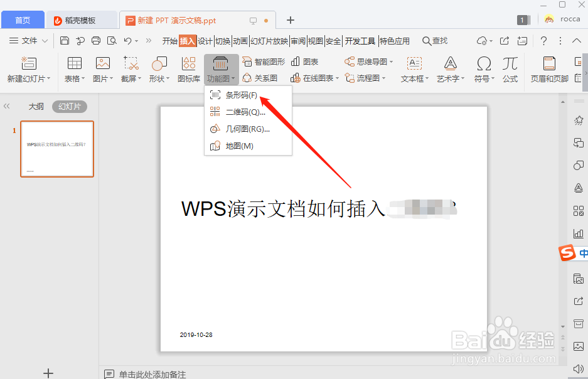The height and width of the screenshot is (379, 588).
Task: Click the 图片 picture icon
Action: pos(103,63)
